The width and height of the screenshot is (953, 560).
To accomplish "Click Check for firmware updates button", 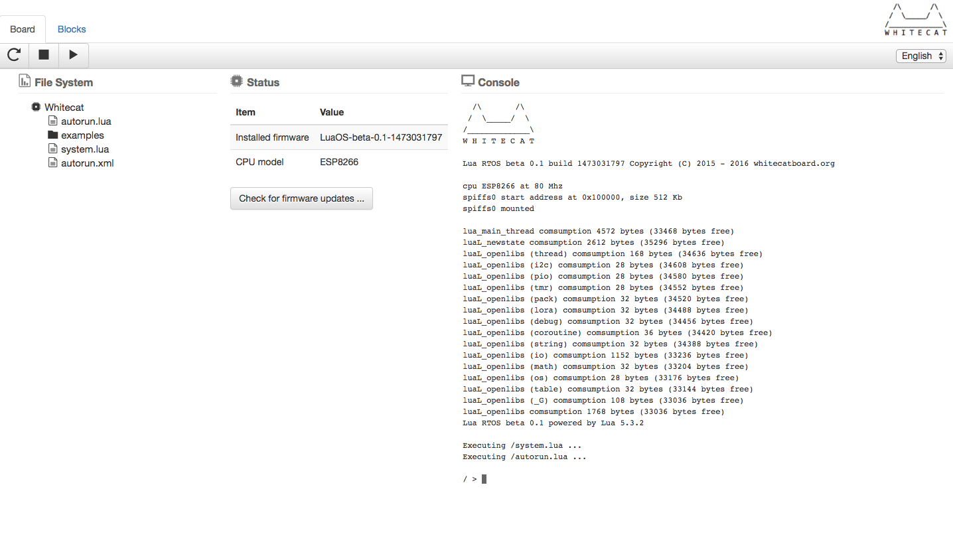I will [x=301, y=198].
